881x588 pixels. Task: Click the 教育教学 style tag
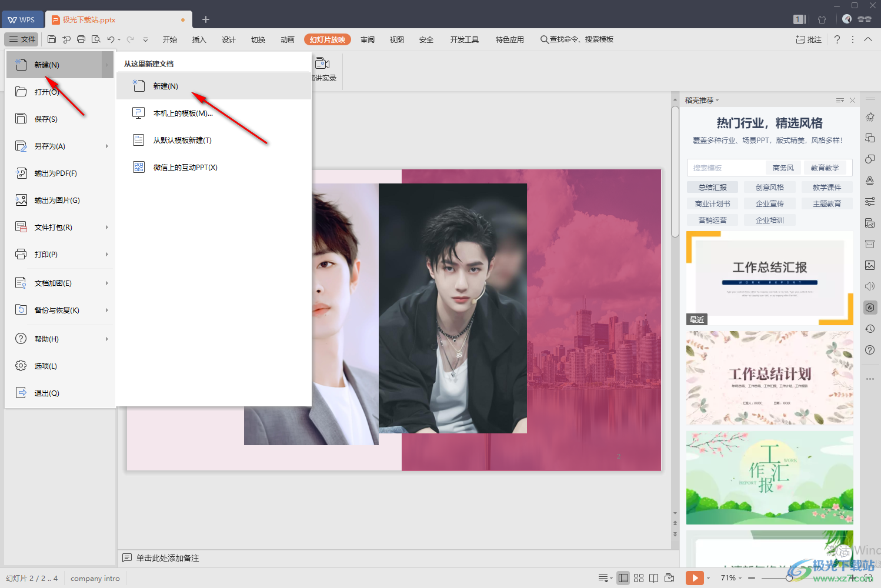coord(825,168)
